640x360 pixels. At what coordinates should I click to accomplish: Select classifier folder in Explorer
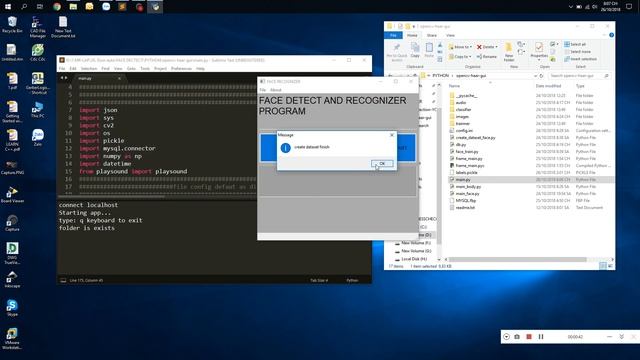click(463, 109)
